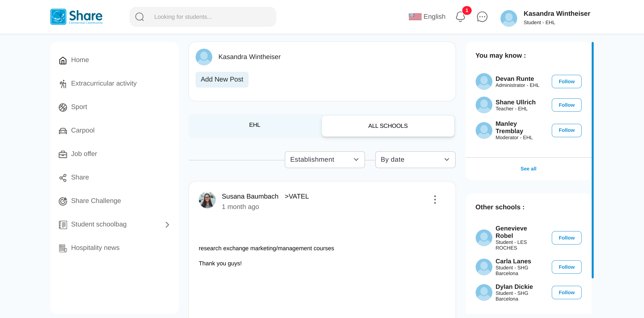Click the See all link

[528, 169]
